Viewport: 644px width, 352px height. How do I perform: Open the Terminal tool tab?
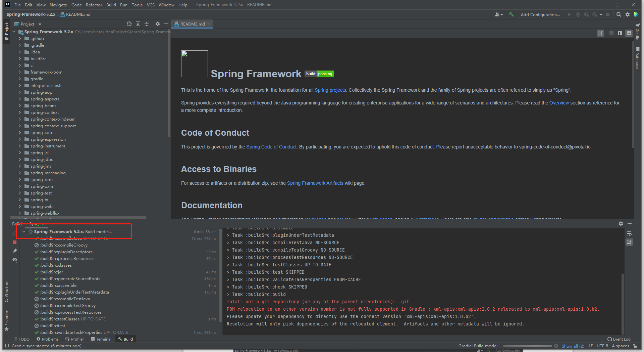101,339
